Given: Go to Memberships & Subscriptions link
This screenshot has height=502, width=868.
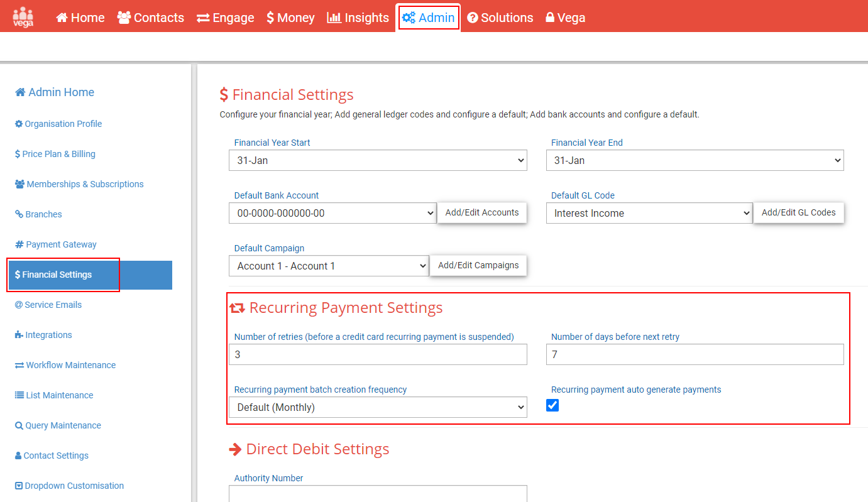Looking at the screenshot, I should [85, 184].
